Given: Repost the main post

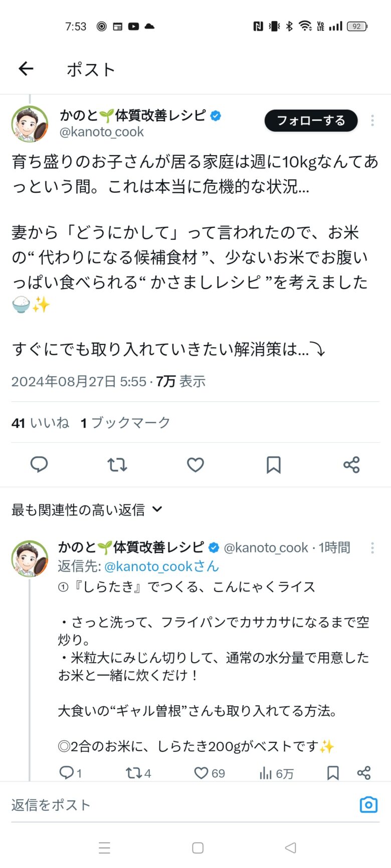Looking at the screenshot, I should [117, 464].
